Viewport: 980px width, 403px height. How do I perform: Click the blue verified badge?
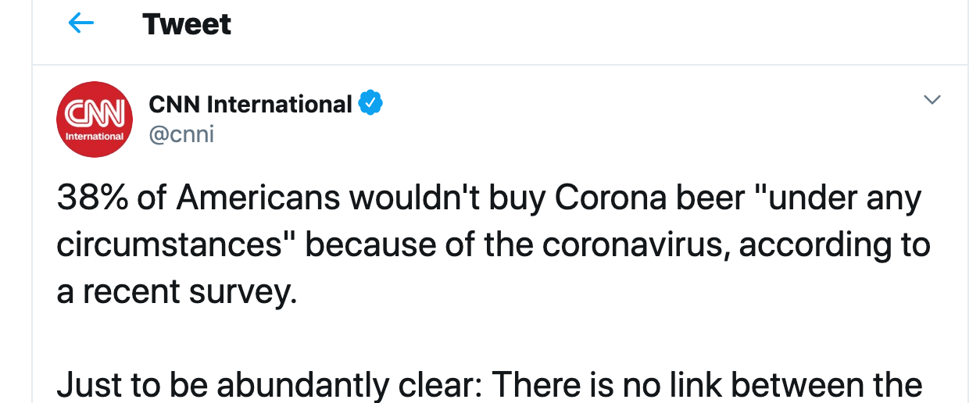click(370, 103)
